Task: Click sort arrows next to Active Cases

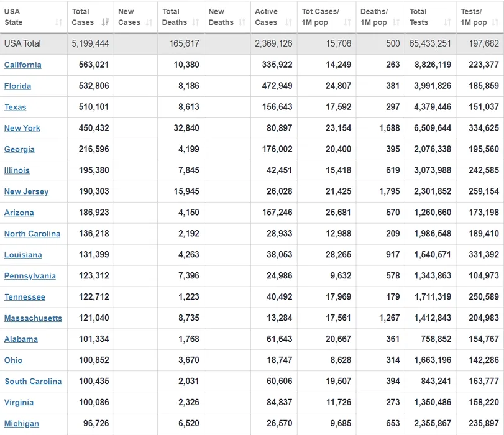Action: pyautogui.click(x=288, y=22)
